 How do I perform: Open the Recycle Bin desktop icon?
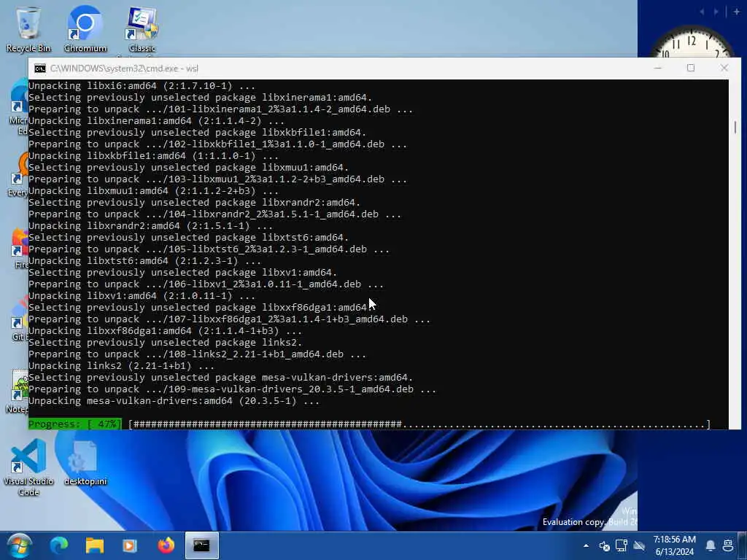[28, 28]
